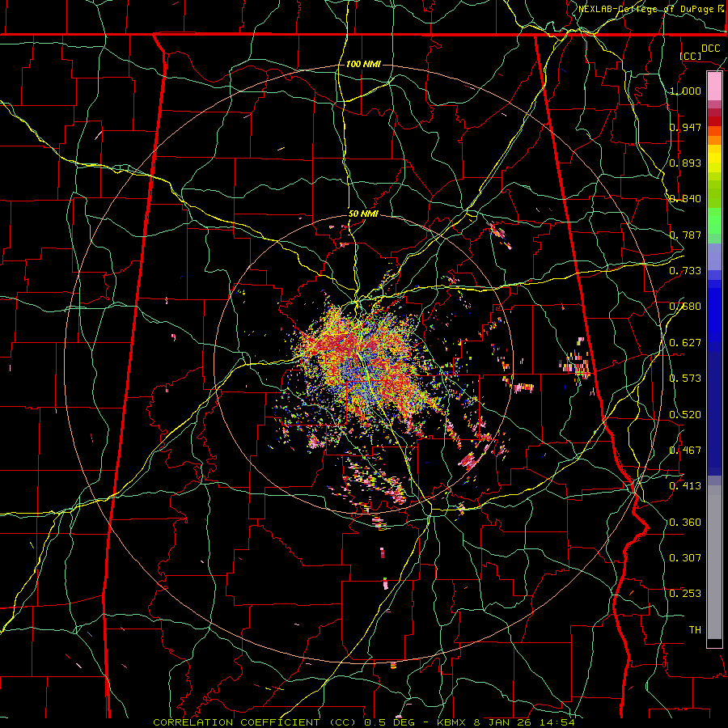The height and width of the screenshot is (728, 728).
Task: Click the 0.253 value on the color scale
Action: point(685,594)
